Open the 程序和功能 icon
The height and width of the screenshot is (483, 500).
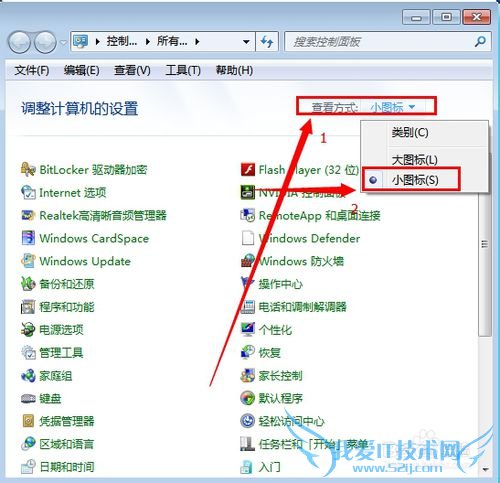28,307
